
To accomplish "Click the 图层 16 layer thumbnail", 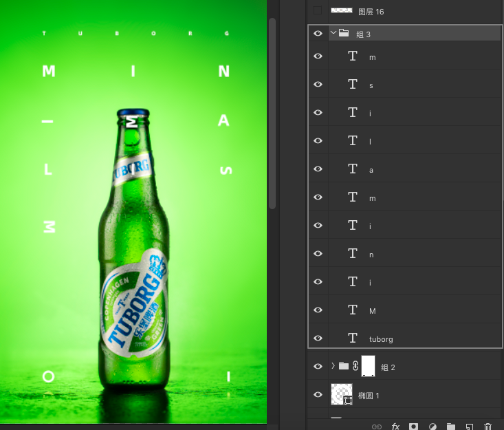I will [342, 10].
